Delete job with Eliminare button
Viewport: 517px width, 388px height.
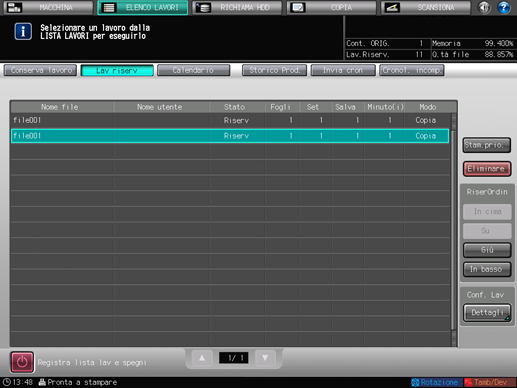[487, 169]
